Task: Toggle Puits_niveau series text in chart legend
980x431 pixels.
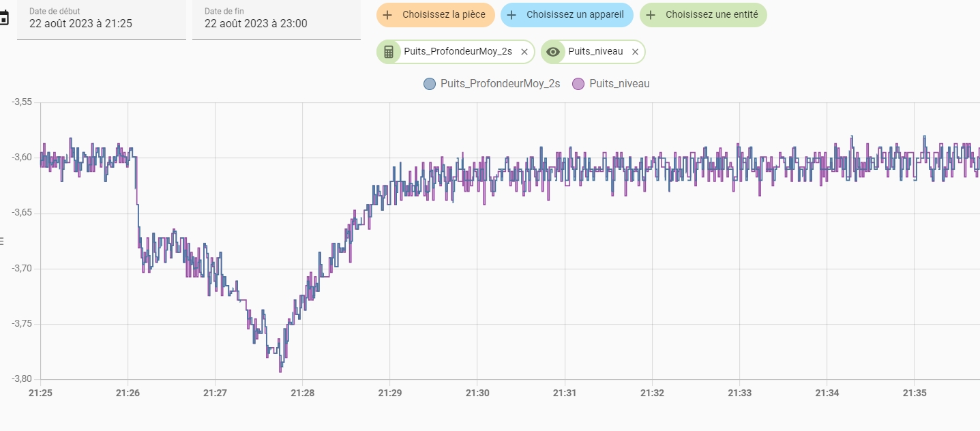Action: pyautogui.click(x=619, y=84)
